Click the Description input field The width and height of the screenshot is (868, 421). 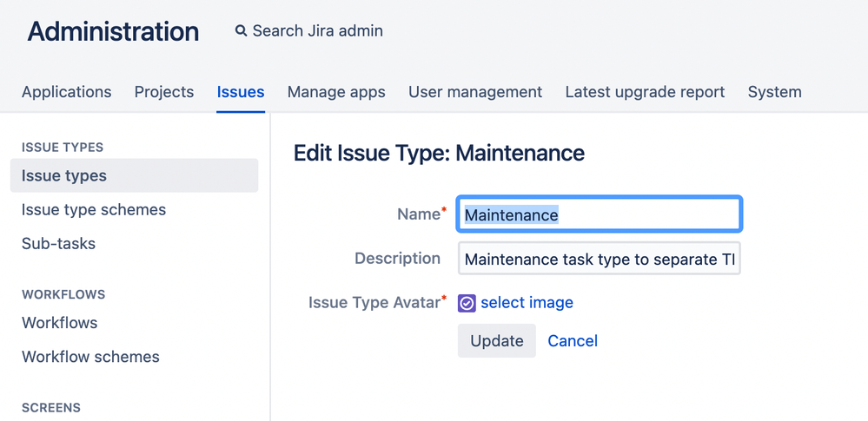coord(599,259)
